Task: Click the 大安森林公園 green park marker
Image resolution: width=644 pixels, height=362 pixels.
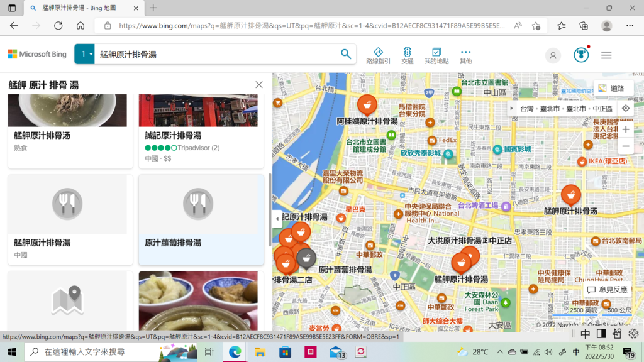Action: [x=506, y=303]
